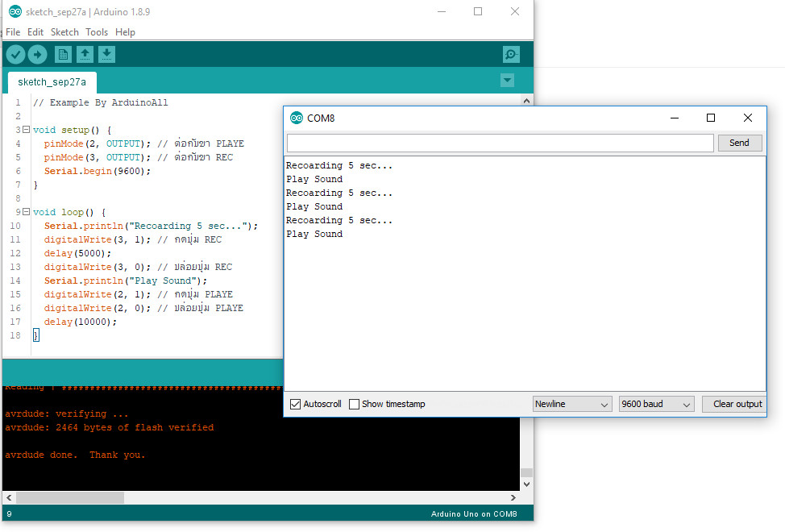Click the Serial.begin(9600) code line

[98, 171]
